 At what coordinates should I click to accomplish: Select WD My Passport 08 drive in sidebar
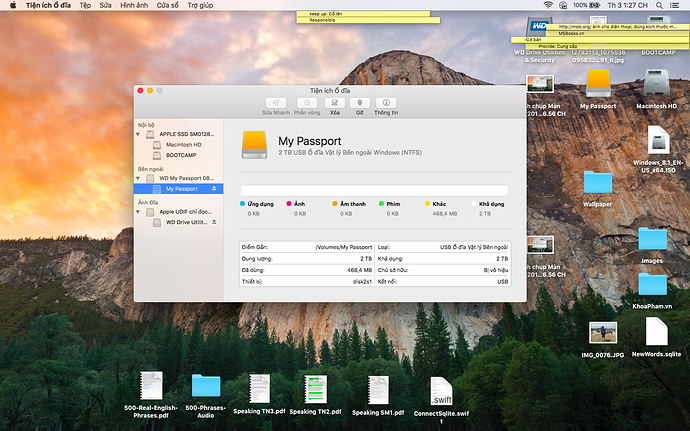click(179, 178)
